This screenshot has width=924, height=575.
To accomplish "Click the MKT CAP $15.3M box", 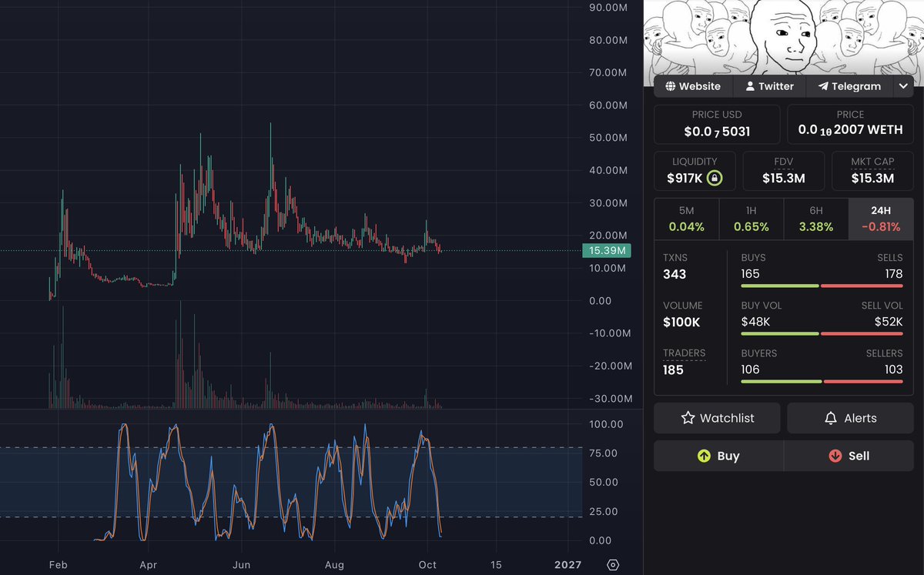I will [x=872, y=171].
